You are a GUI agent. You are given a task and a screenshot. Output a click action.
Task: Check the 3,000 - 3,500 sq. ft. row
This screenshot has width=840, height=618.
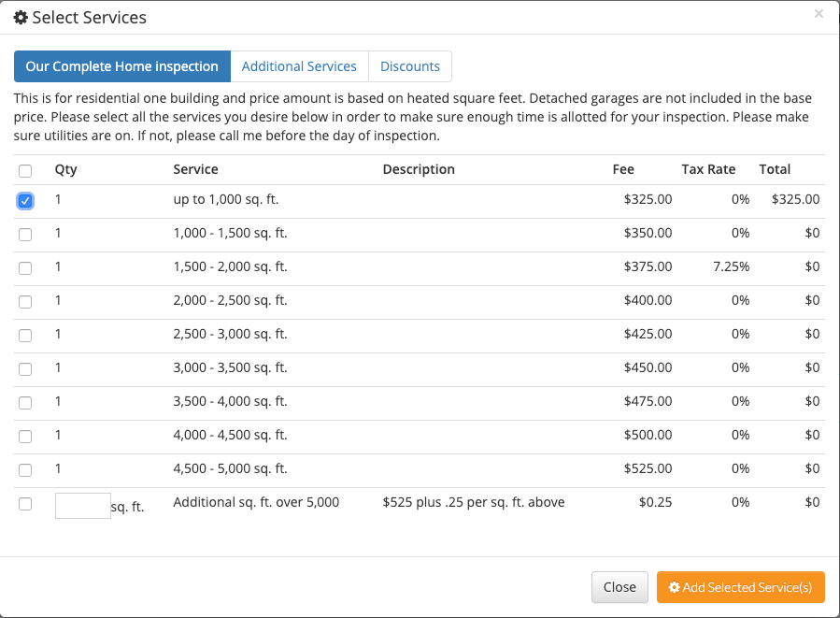[25, 369]
